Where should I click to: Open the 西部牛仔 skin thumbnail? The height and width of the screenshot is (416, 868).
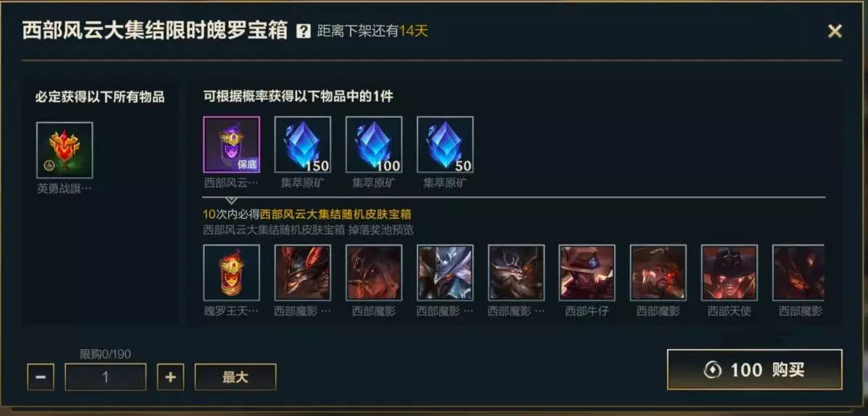click(x=587, y=273)
